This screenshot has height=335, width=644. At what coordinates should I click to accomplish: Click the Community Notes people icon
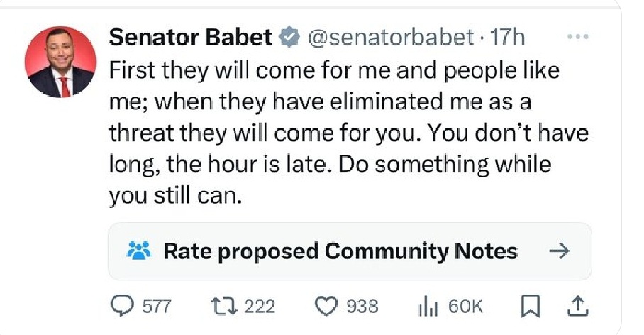click(x=138, y=251)
